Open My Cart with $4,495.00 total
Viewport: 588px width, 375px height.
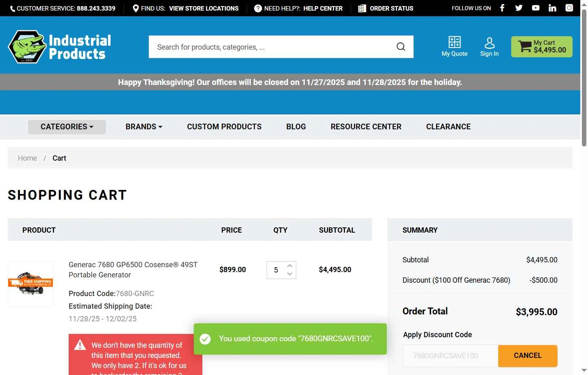tap(542, 47)
